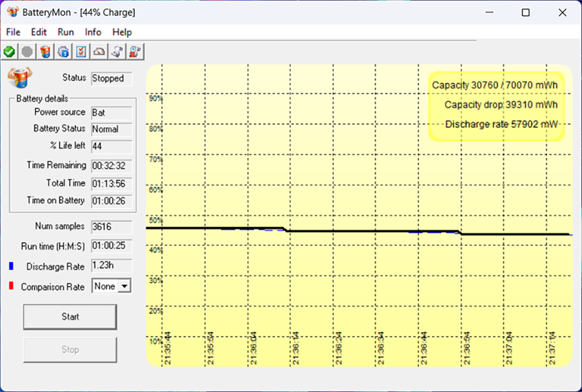
Task: Click the 21:35:44 time label on chart
Action: 167,348
